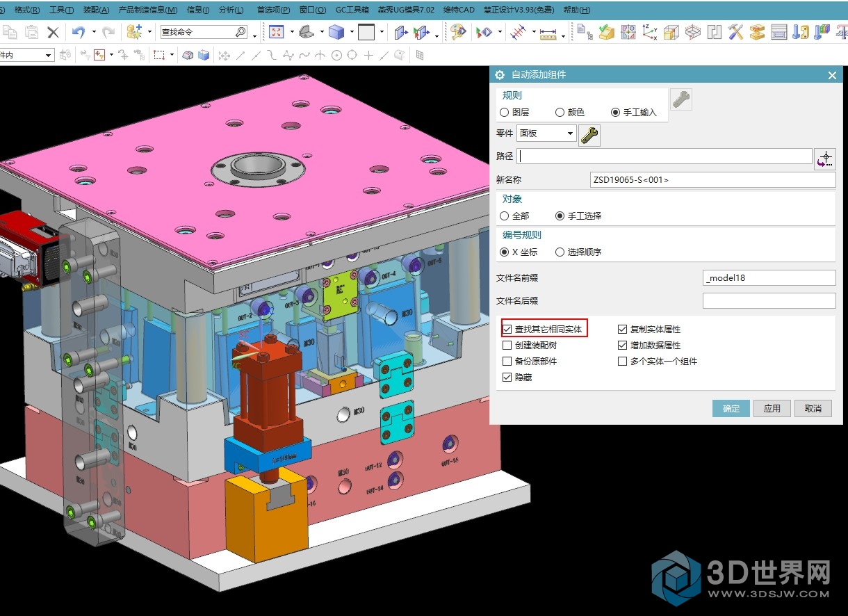Expand the rendering style dropdown arrow
The width and height of the screenshot is (848, 616).
pyautogui.click(x=352, y=32)
